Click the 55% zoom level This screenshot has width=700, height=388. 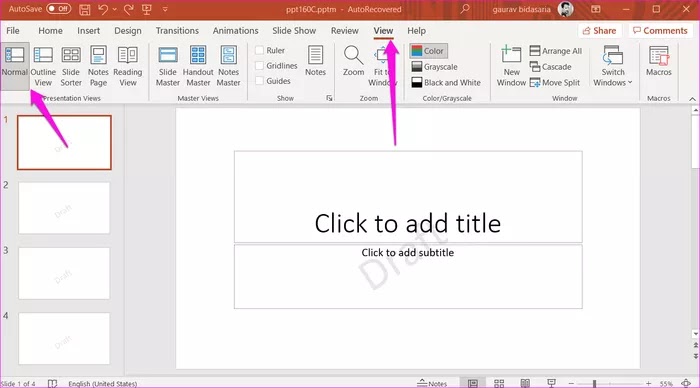666,384
